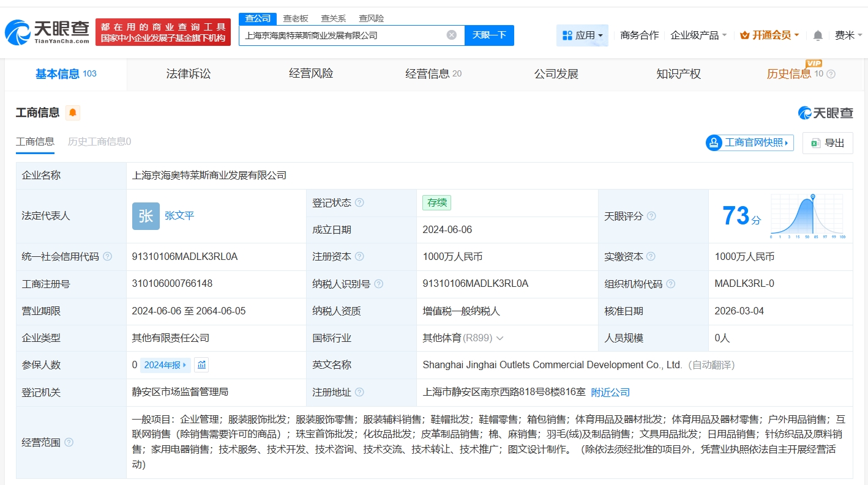Open the 附近公司 link
The height and width of the screenshot is (485, 868).
pos(610,392)
